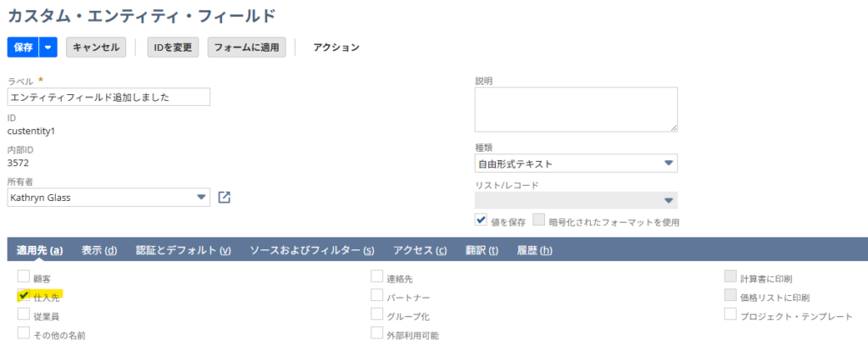Open the アクション menu
Viewport: 868px width, 346px height.
[x=336, y=47]
